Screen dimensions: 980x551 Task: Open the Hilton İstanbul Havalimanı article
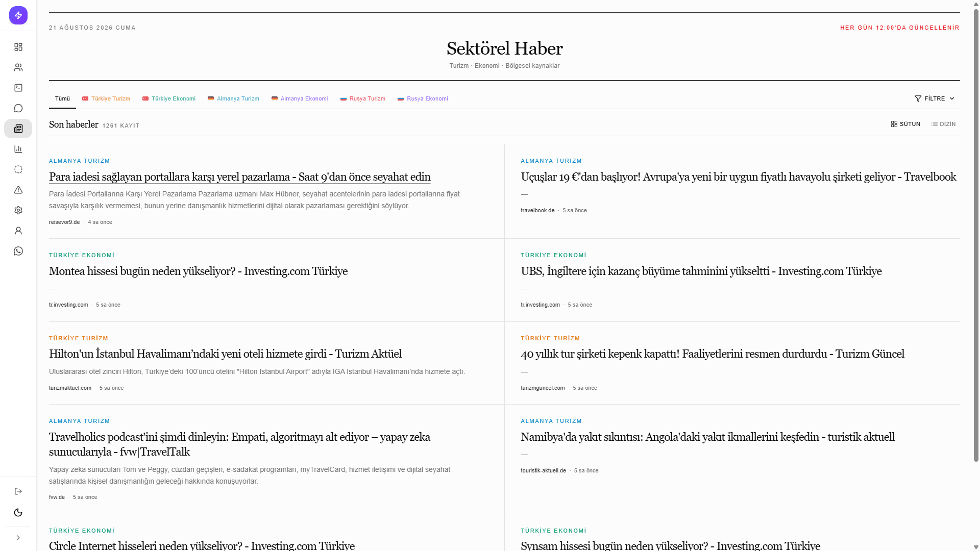pos(225,354)
